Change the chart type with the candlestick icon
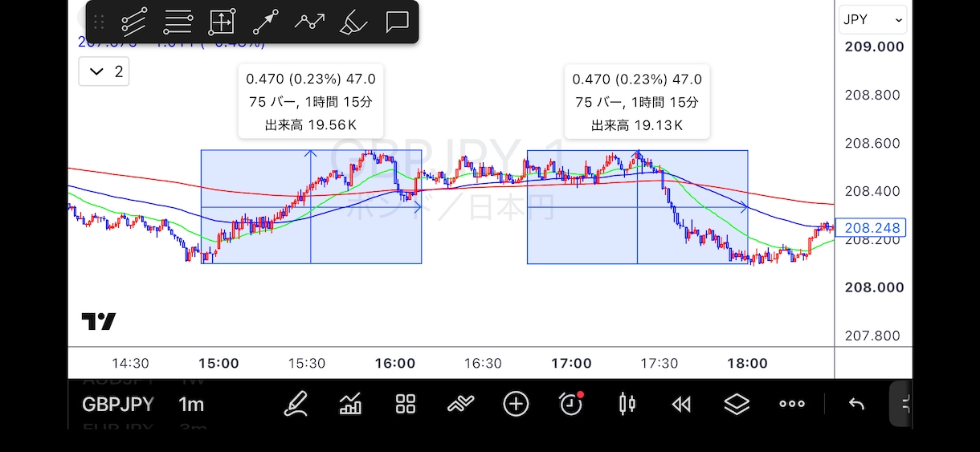This screenshot has width=980, height=452. pyautogui.click(x=627, y=404)
